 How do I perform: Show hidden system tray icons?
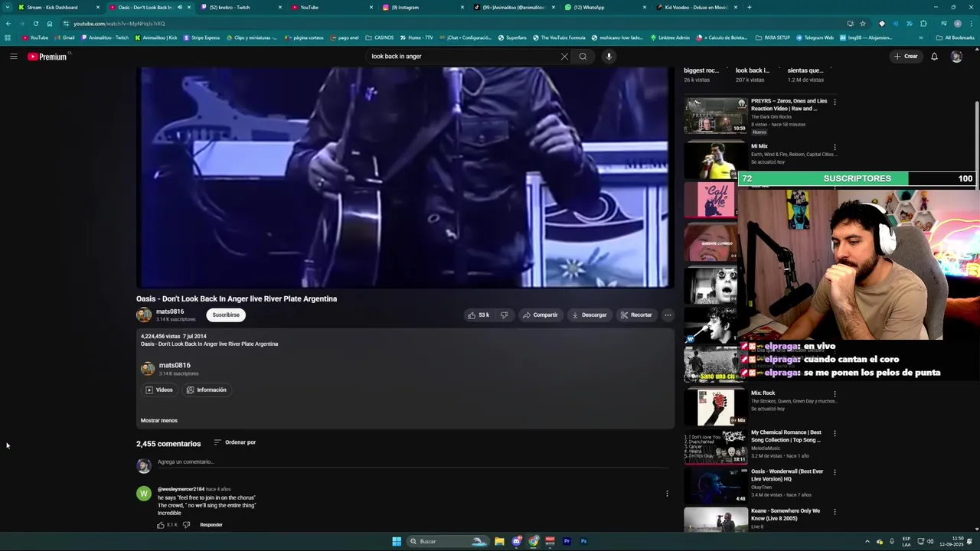[x=867, y=541]
